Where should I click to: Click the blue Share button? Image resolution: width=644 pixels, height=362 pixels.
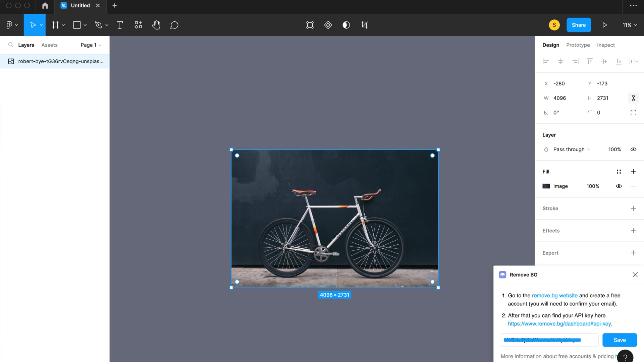[x=579, y=25]
